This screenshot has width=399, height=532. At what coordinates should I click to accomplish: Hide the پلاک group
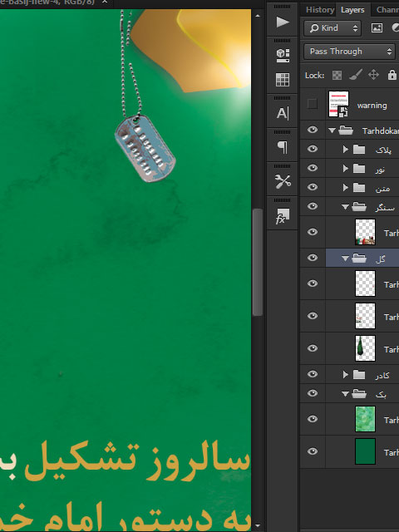click(x=313, y=149)
